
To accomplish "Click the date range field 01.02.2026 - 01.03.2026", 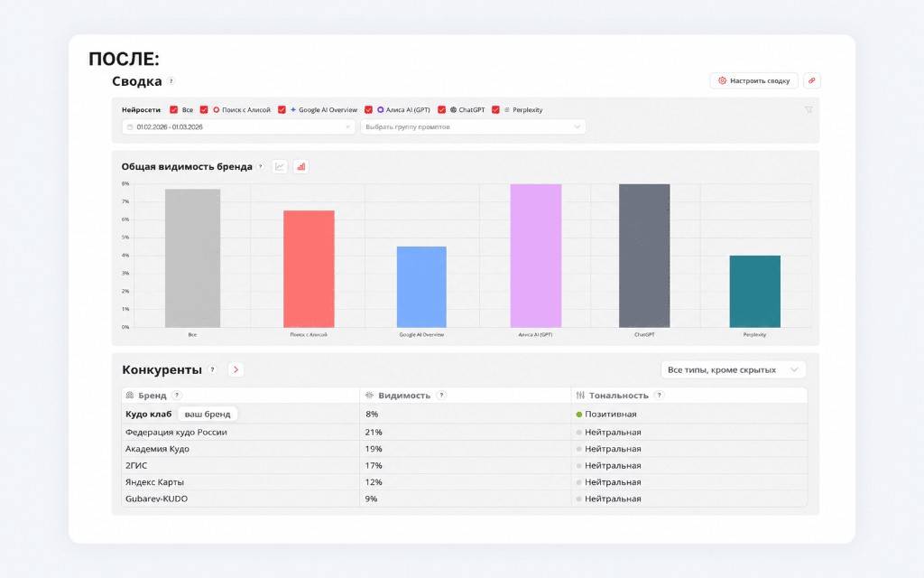I will pyautogui.click(x=238, y=126).
